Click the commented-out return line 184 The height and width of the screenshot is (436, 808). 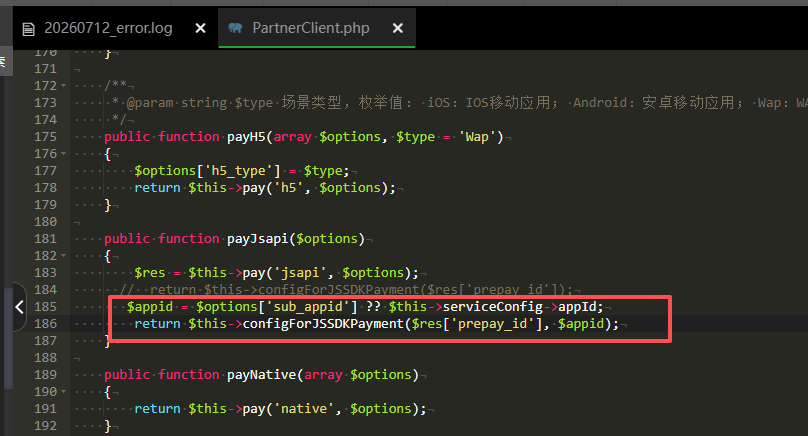click(346, 290)
